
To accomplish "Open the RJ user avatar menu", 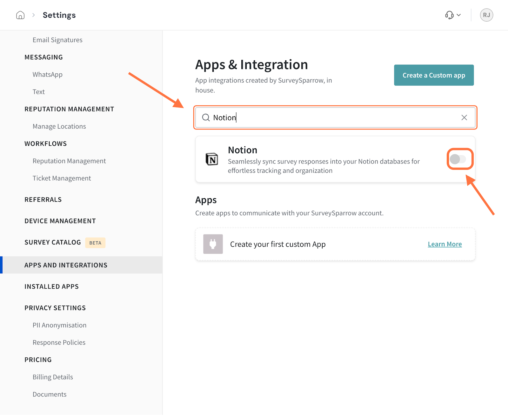I will pos(486,15).
